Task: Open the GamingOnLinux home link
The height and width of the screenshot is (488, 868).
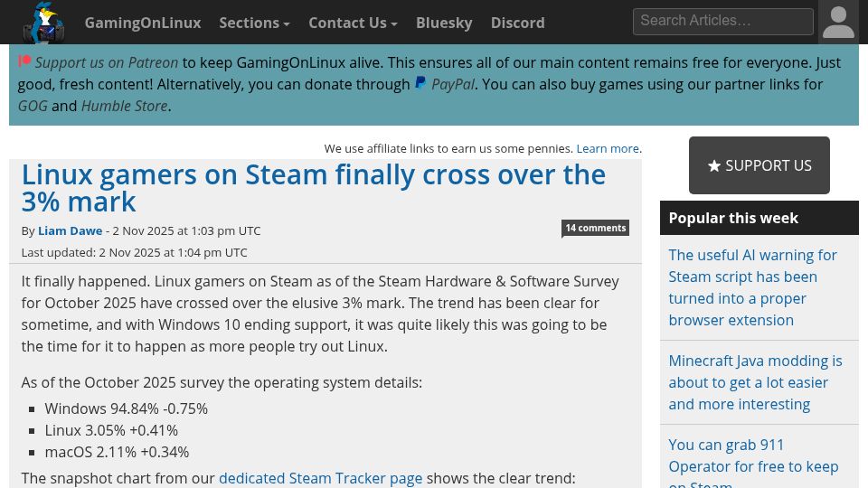Action: (143, 23)
